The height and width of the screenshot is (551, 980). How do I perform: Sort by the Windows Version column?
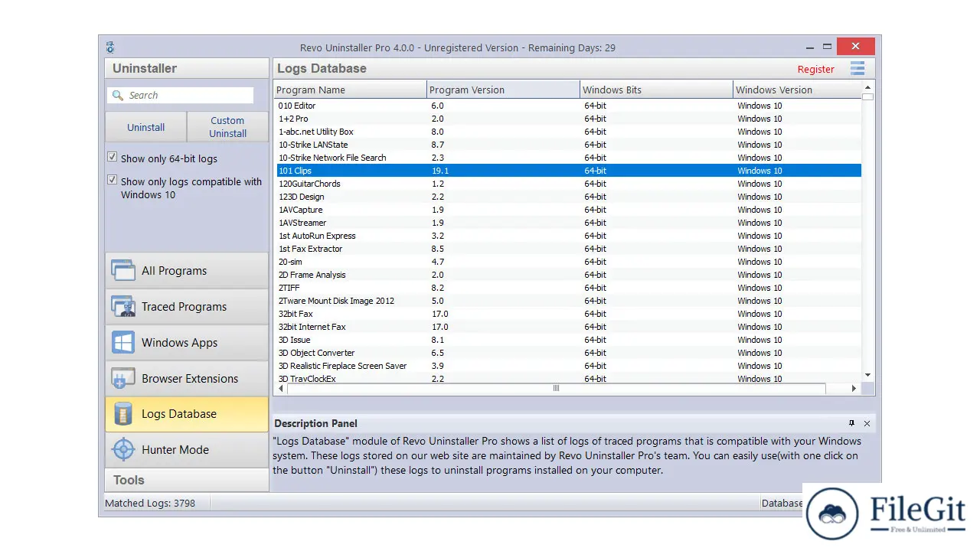point(797,90)
